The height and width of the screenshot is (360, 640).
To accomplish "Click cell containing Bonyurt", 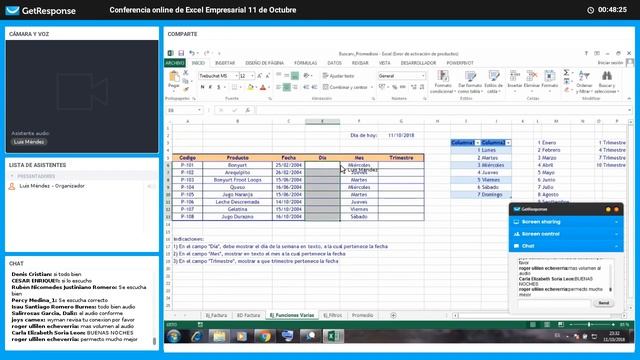I will point(238,165).
